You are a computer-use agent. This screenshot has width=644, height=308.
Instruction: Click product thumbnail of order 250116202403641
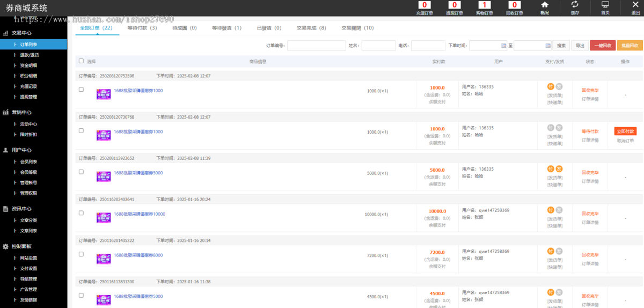(104, 217)
